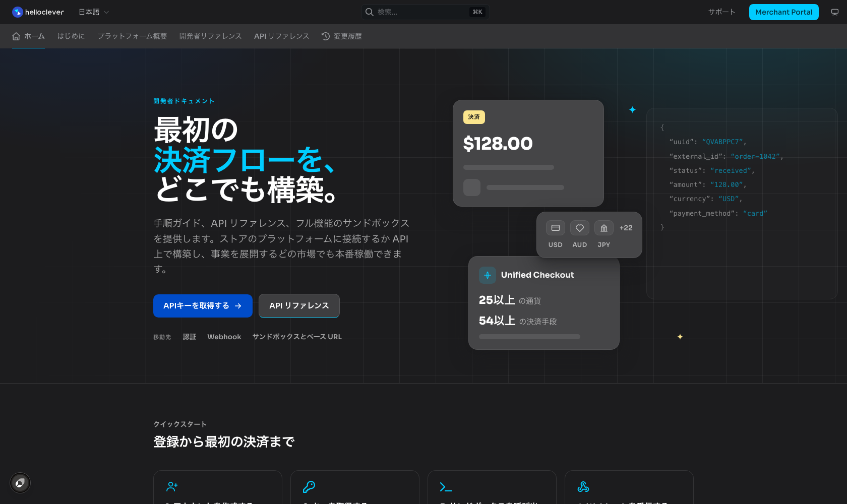Open the 開発者リファレンス tab

tap(210, 36)
